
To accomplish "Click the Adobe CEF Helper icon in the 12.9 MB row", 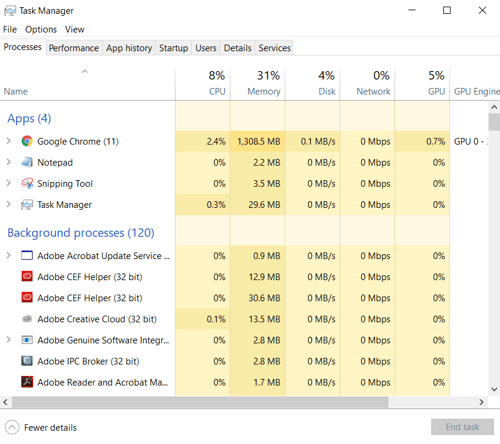I will click(x=27, y=277).
